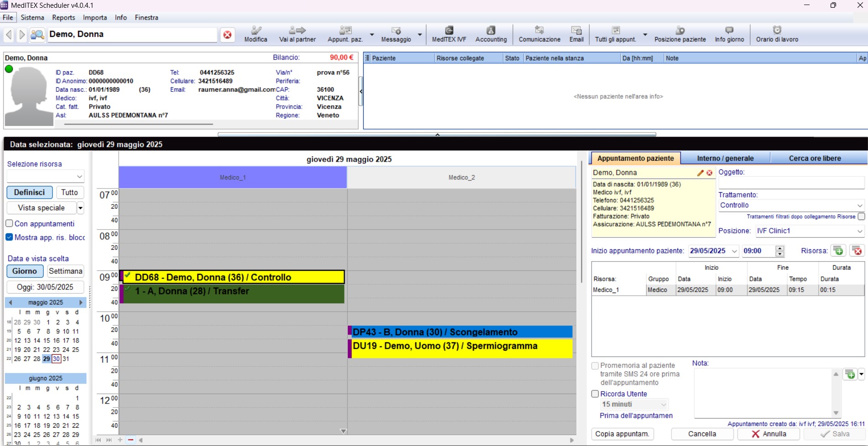Expand the Trattamento dropdown
The height and width of the screenshot is (446, 868).
(x=859, y=205)
